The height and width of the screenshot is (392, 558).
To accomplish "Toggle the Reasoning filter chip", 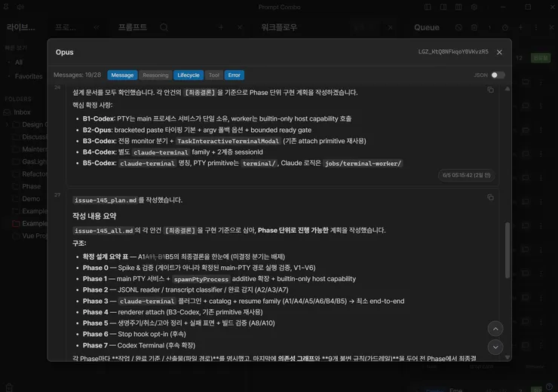I will pos(155,75).
